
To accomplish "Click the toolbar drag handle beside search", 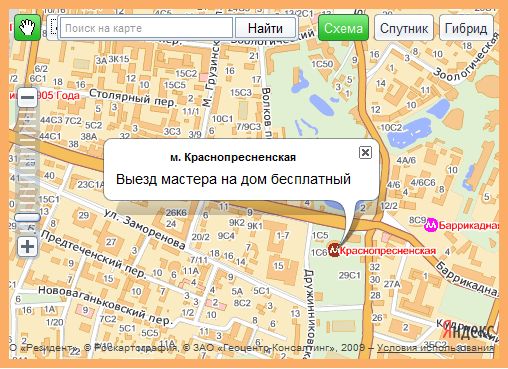I will point(54,28).
